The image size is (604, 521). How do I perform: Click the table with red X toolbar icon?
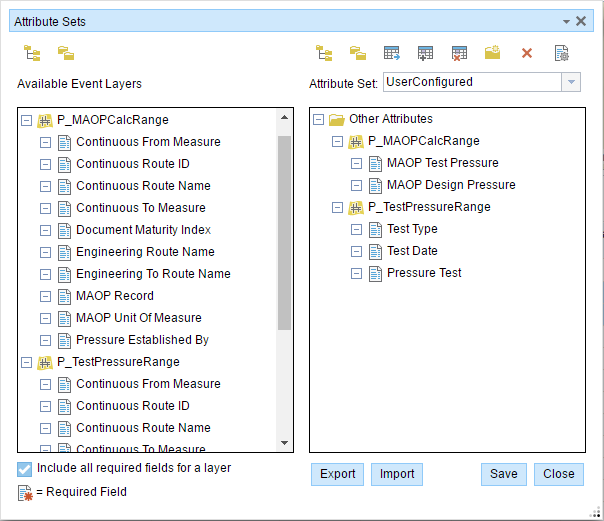459,53
